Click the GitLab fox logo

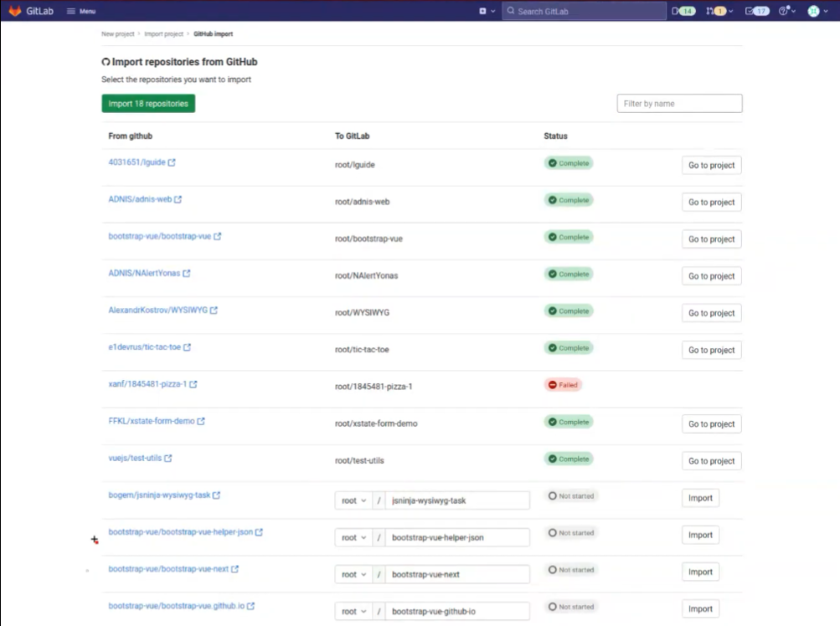pyautogui.click(x=15, y=11)
